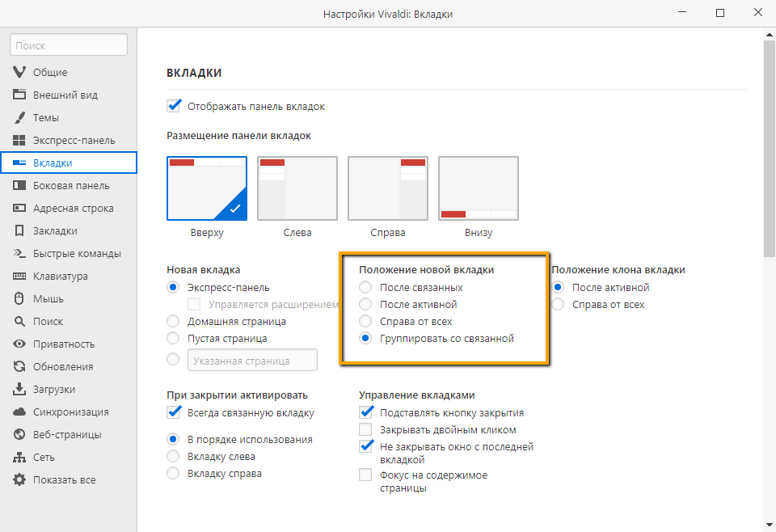Click the Боковая панель icon
Image resolution: width=776 pixels, height=532 pixels.
click(x=19, y=186)
